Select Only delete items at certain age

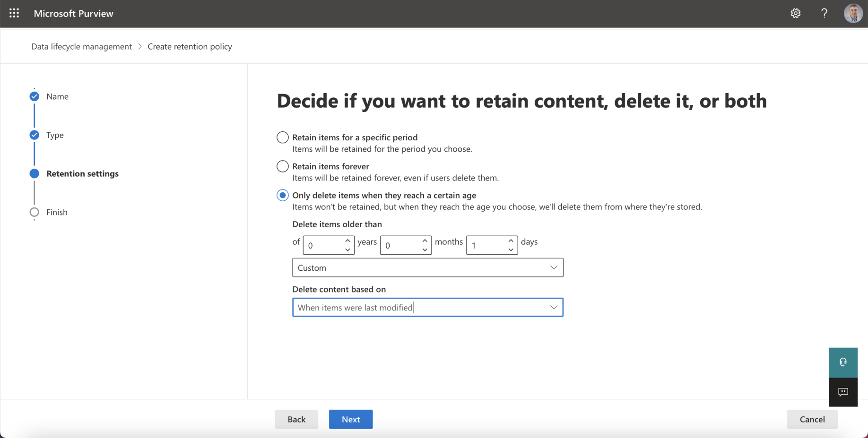point(282,195)
